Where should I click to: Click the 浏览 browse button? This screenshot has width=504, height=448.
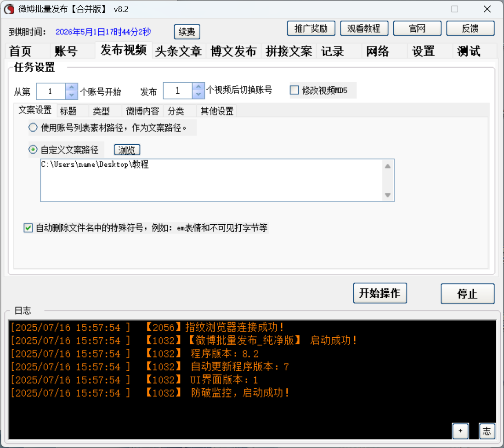click(127, 150)
